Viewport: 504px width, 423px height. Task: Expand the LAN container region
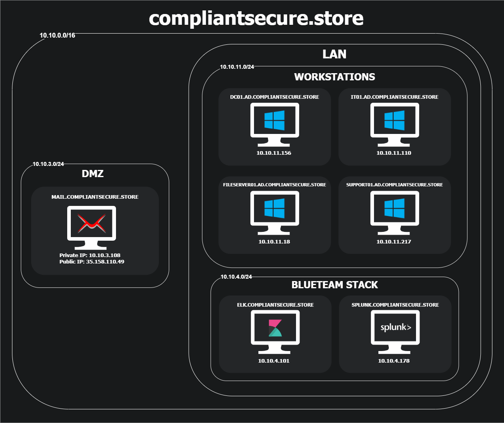[x=334, y=54]
